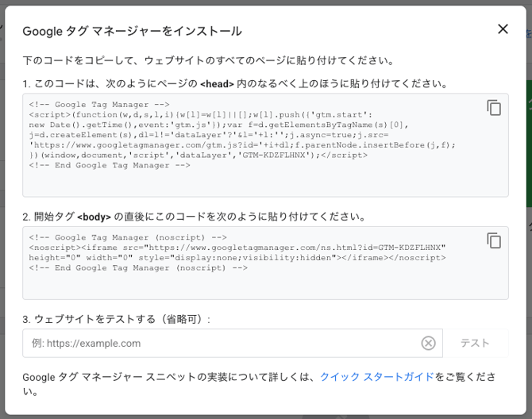Click the top copy-and-paste instruction sentence
The image size is (532, 419).
click(208, 60)
